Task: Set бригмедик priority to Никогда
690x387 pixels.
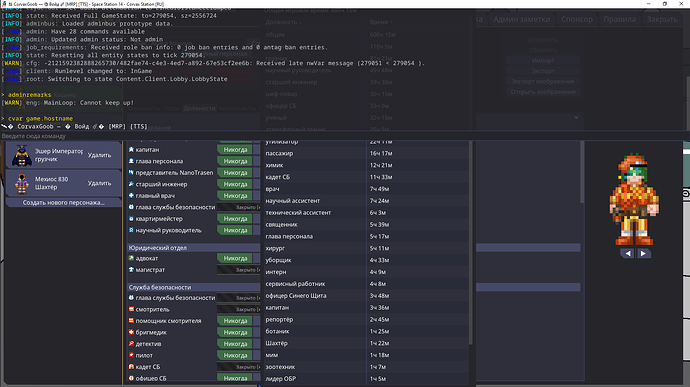Action: click(235, 332)
